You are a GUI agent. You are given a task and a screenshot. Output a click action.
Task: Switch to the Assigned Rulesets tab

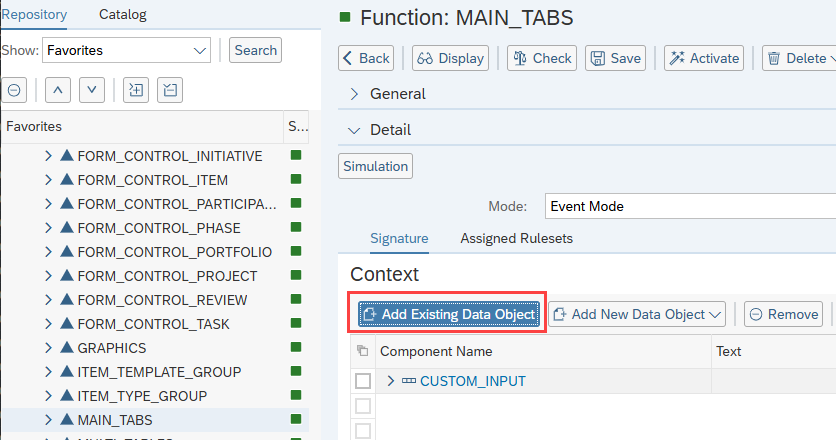point(516,239)
